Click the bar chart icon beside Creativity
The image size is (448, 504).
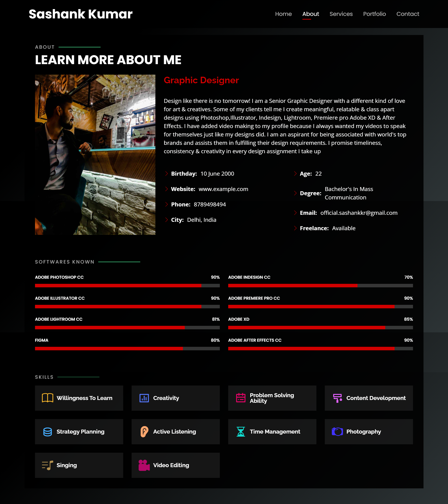[x=144, y=398]
